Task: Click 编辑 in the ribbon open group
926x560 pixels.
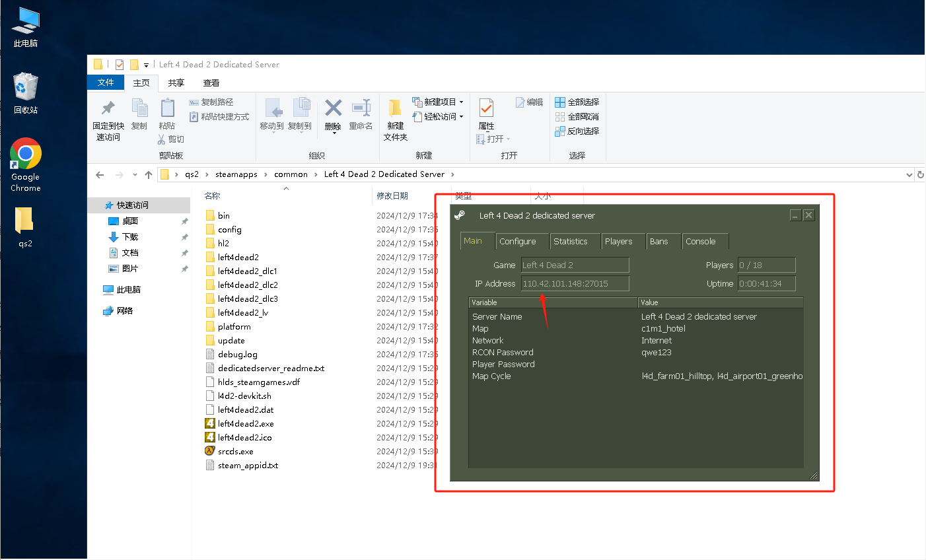Action: (530, 102)
